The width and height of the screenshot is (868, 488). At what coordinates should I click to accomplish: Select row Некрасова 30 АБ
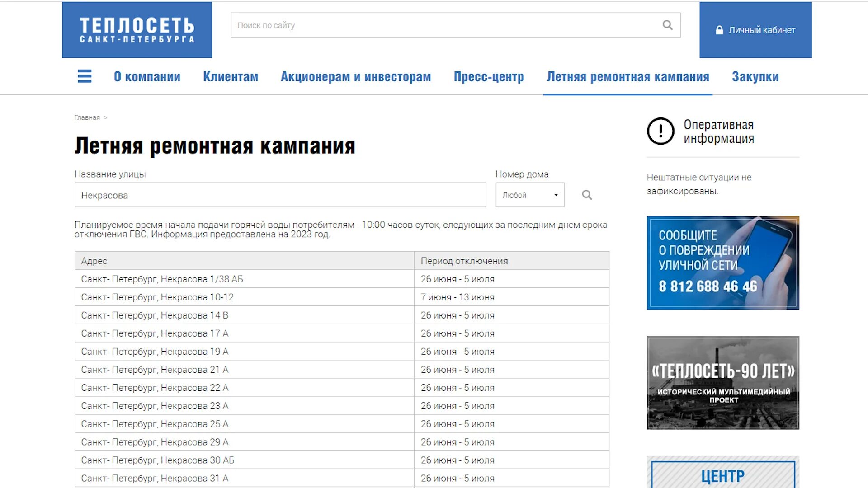click(342, 460)
